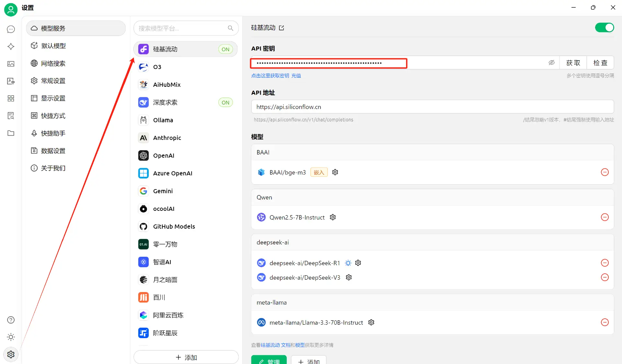The height and width of the screenshot is (364, 622).
Task: Open the 硅基流动 external link icon
Action: [282, 28]
